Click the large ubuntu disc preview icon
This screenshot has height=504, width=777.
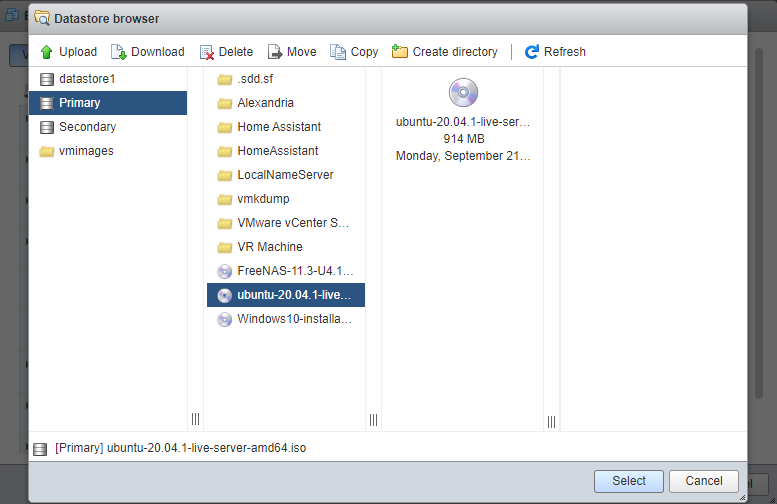pos(463,93)
